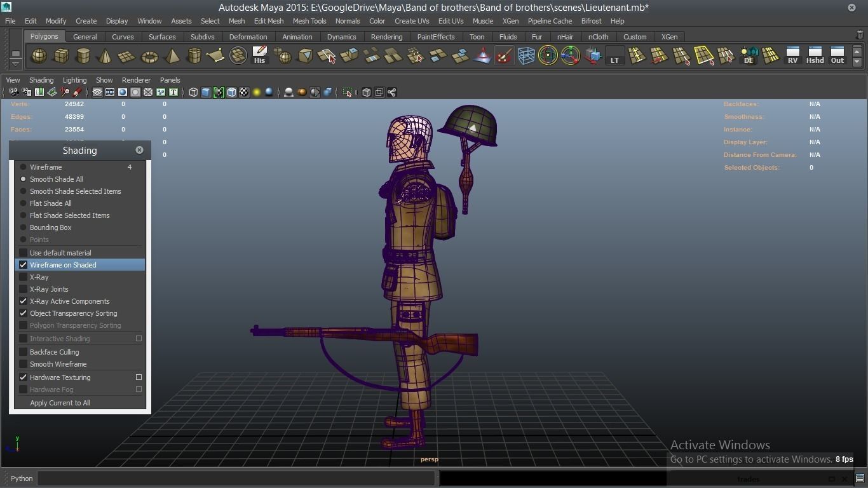The image size is (868, 488).
Task: Open the Out outliner shelf button
Action: click(x=837, y=56)
